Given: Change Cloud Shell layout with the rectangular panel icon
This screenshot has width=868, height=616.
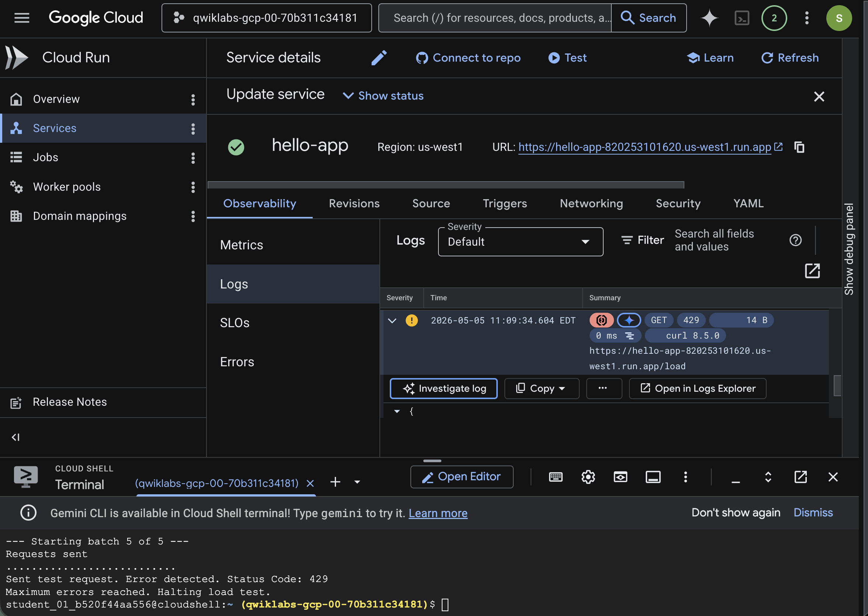Looking at the screenshot, I should (653, 477).
